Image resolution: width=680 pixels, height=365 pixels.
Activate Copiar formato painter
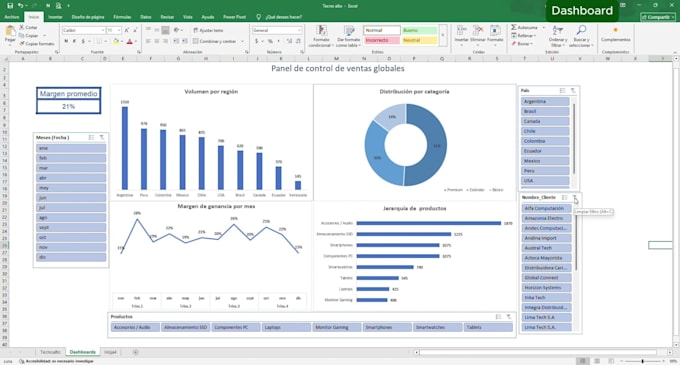37,44
